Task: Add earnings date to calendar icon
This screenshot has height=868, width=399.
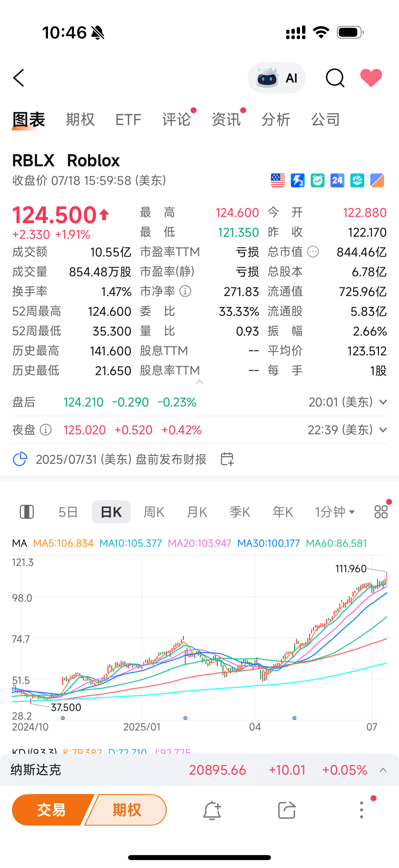Action: click(227, 459)
